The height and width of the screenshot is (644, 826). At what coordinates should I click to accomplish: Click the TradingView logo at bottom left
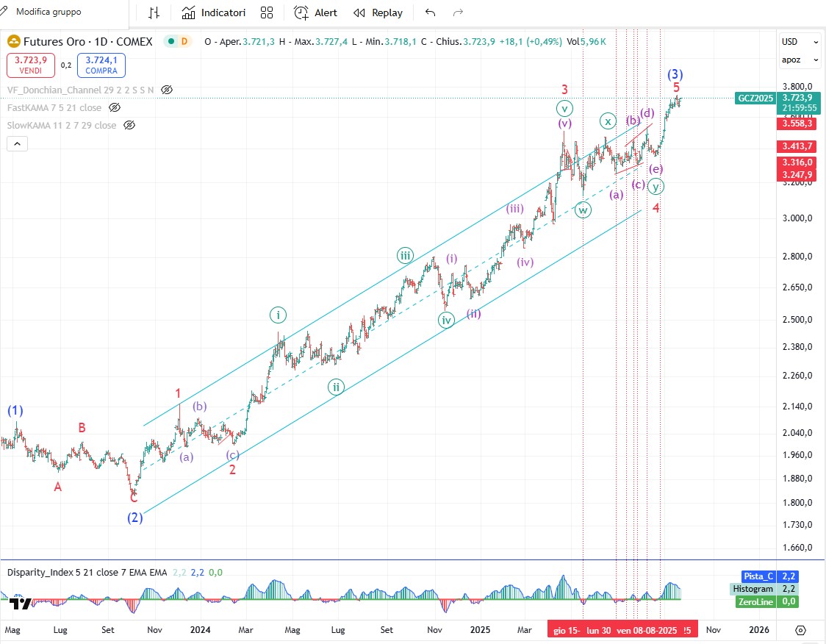click(20, 604)
